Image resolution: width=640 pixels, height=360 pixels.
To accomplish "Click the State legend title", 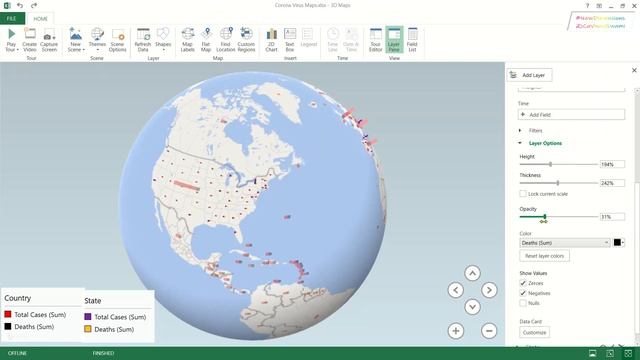I will tap(93, 301).
